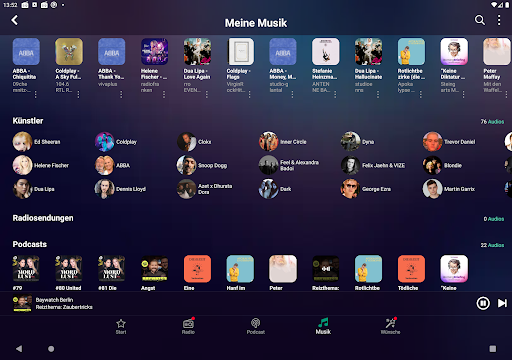Open artist Ed Sheeran

coord(37,142)
